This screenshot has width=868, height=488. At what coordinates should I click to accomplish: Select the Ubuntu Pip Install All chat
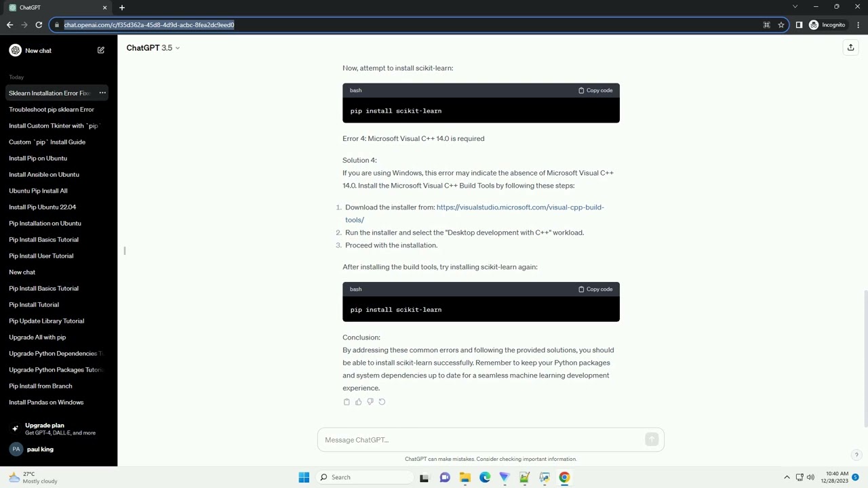(x=38, y=190)
